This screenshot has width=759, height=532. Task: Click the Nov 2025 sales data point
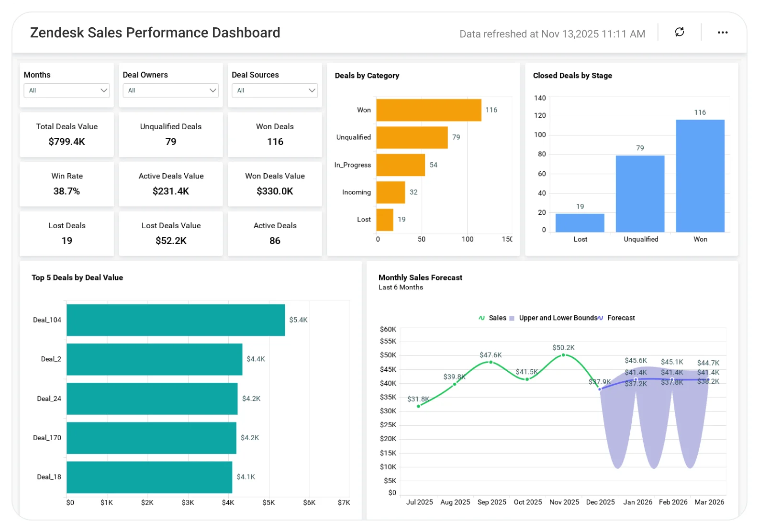(563, 355)
